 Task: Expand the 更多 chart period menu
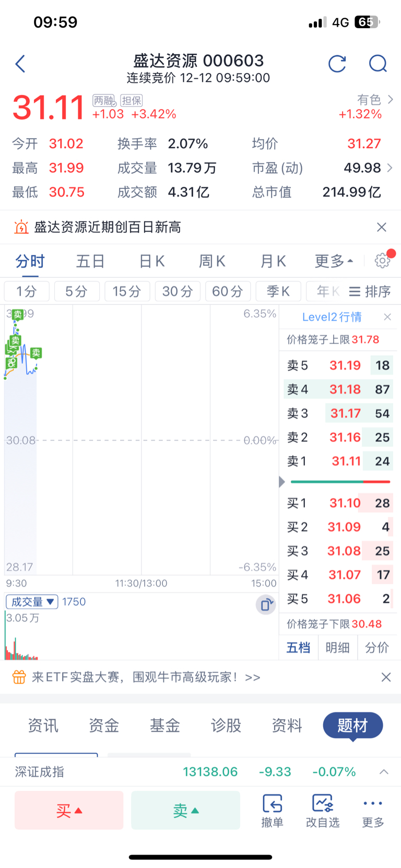(334, 261)
